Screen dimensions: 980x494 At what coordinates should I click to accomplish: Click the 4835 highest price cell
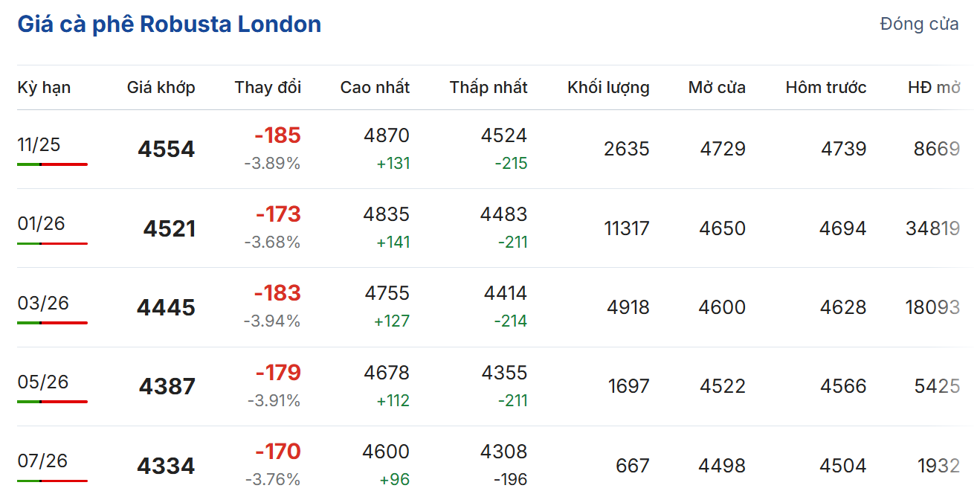click(386, 214)
